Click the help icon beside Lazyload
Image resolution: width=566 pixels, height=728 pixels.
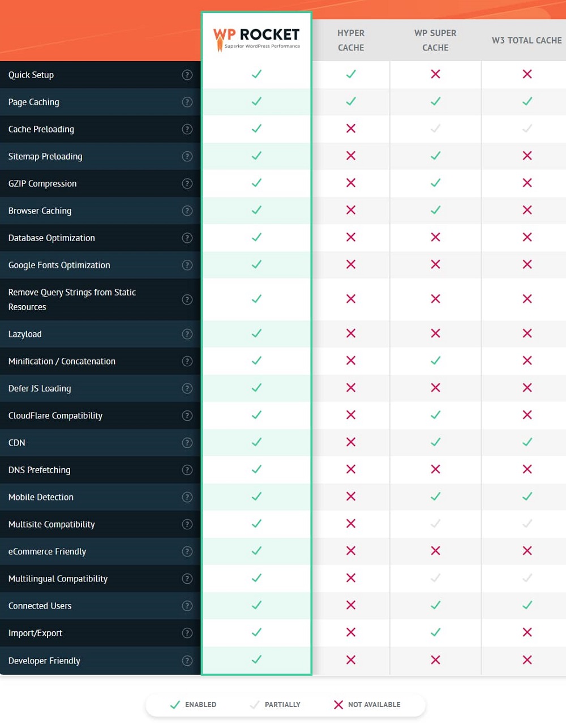tap(187, 334)
